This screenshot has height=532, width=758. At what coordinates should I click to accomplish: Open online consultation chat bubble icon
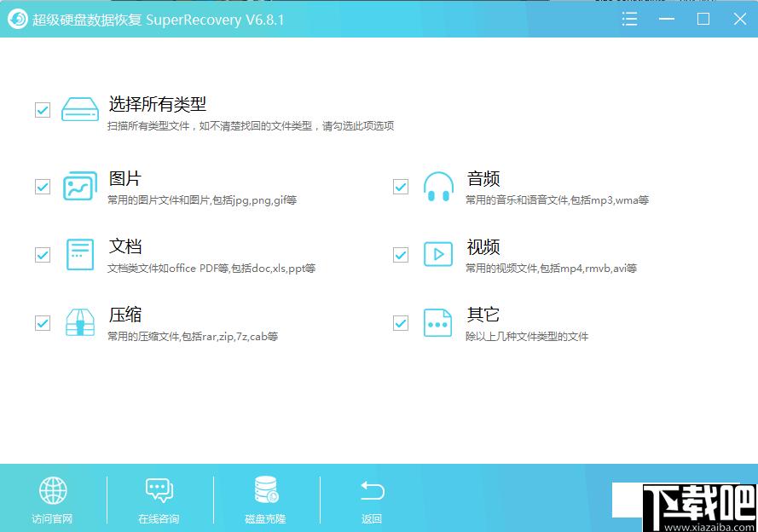point(159,490)
